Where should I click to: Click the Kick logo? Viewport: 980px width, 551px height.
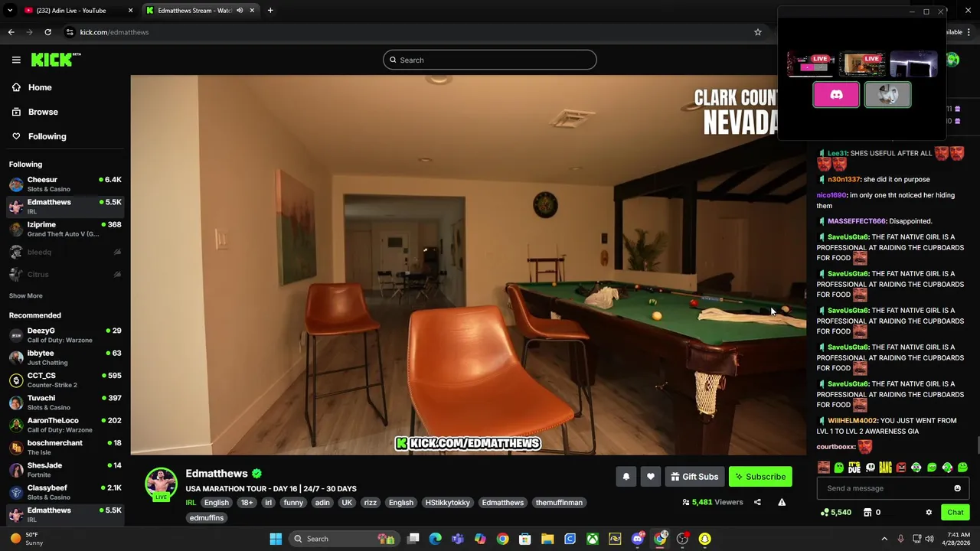55,60
